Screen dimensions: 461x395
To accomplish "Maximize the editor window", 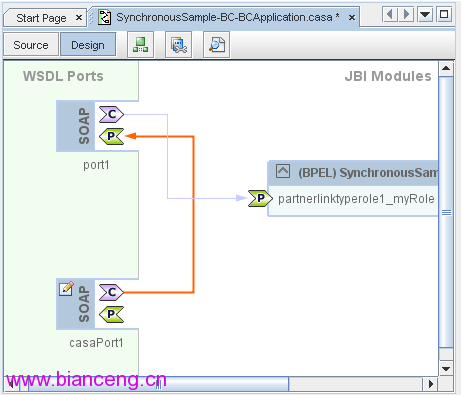I will tap(444, 14).
